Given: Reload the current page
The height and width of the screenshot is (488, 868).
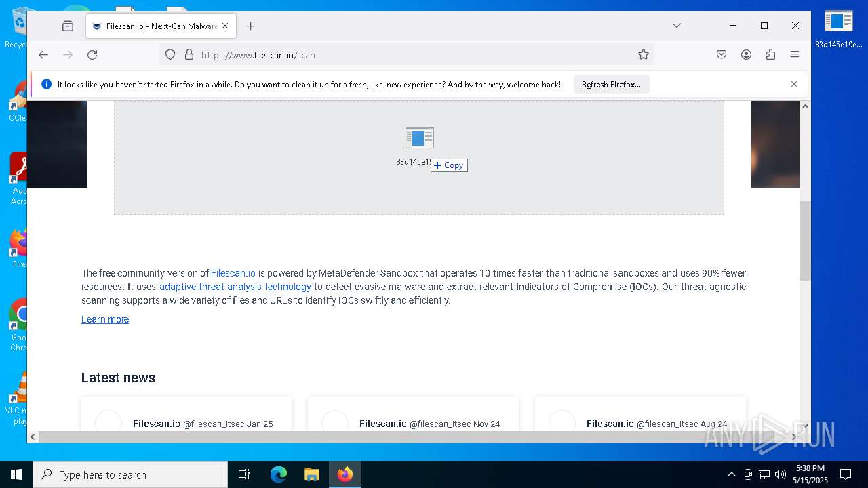Looking at the screenshot, I should (x=92, y=55).
